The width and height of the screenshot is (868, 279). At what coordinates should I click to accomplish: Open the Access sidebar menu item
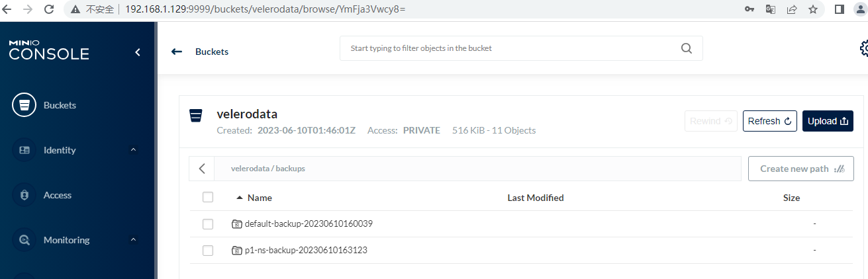click(58, 195)
